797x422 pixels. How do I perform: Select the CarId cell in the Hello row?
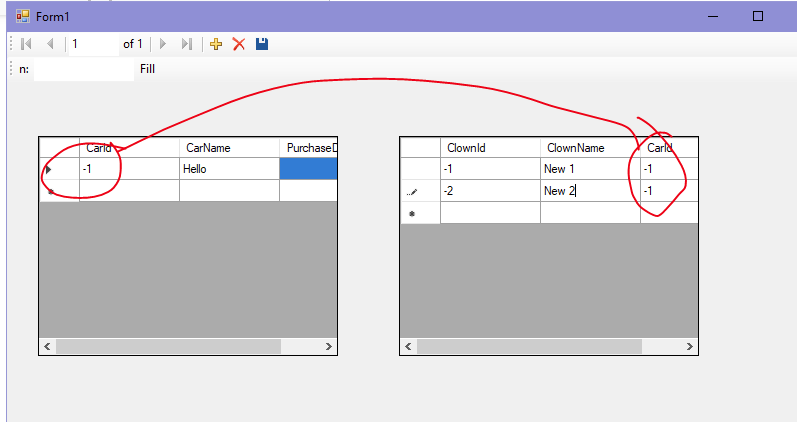coord(130,169)
